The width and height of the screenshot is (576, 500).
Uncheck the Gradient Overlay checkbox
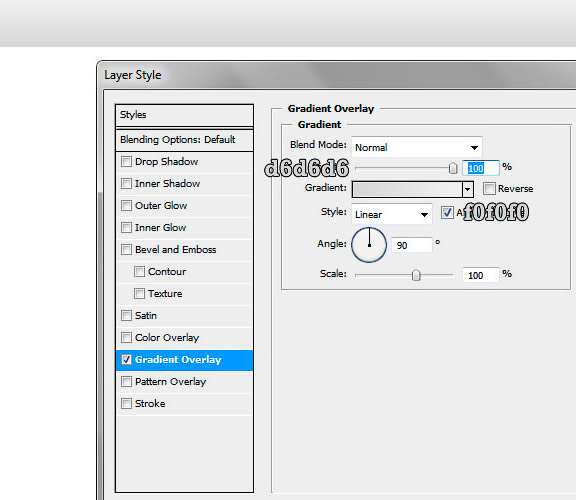tap(126, 360)
